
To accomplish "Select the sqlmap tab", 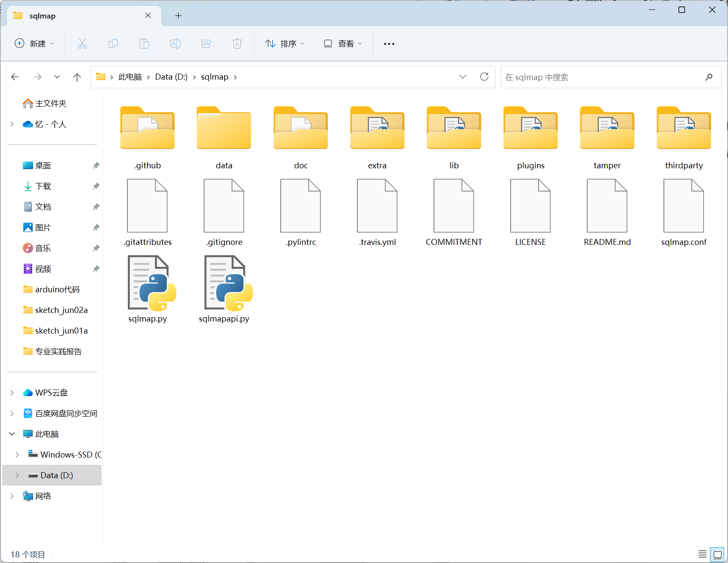I will tap(85, 16).
